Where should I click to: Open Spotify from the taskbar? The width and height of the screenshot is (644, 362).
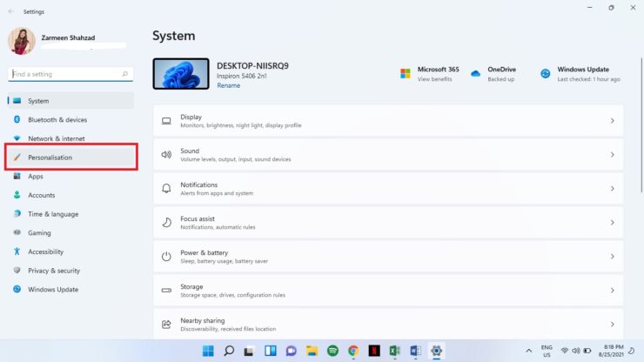(332, 351)
